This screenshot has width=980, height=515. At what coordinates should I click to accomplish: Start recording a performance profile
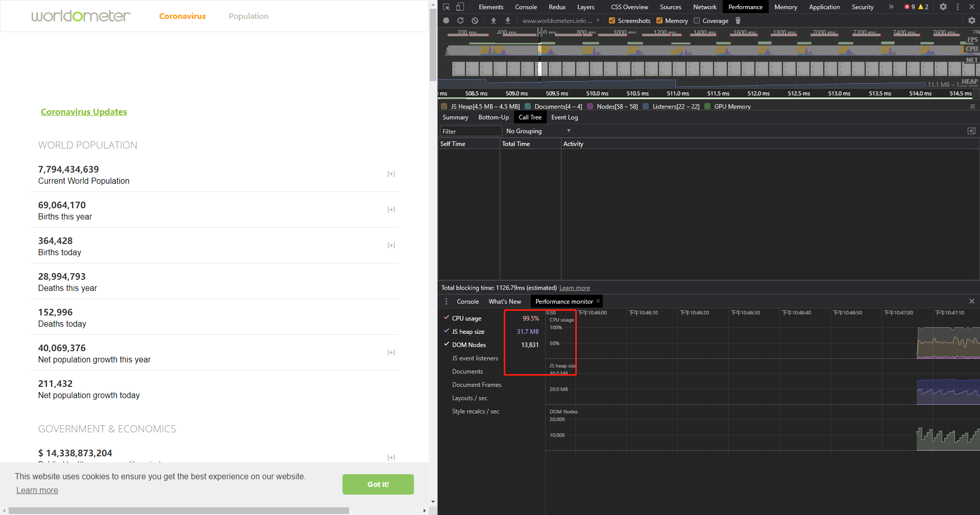tap(446, 21)
